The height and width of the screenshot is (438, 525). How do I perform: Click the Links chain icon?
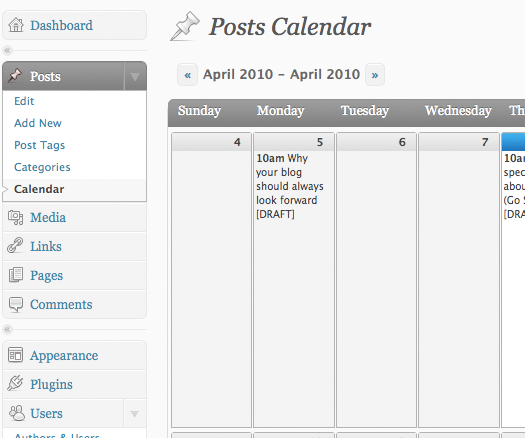(x=15, y=245)
